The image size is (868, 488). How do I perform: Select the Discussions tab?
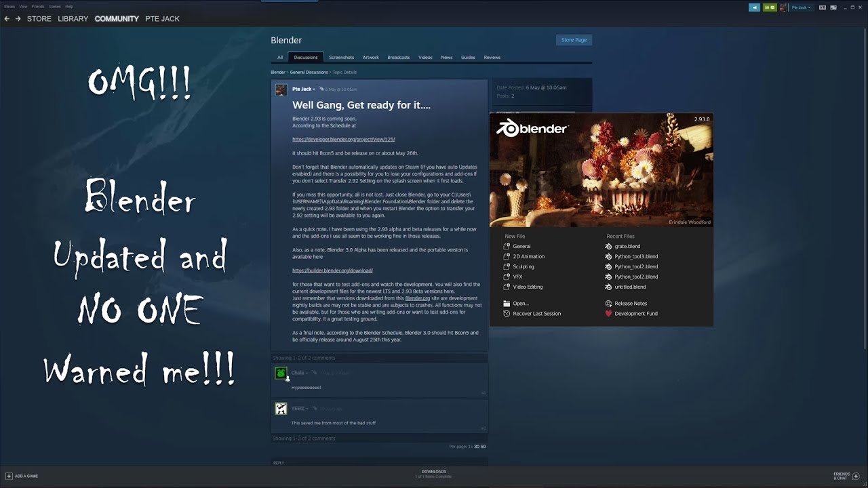pos(306,58)
